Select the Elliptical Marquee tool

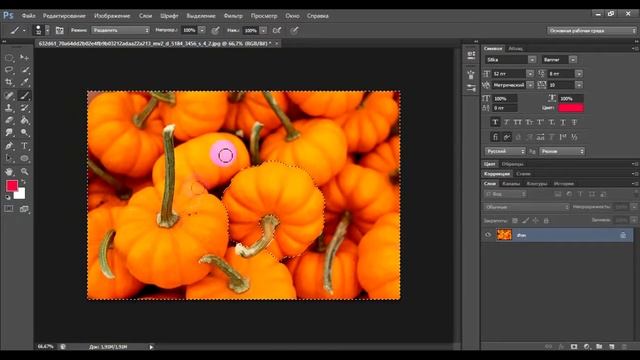[9, 58]
